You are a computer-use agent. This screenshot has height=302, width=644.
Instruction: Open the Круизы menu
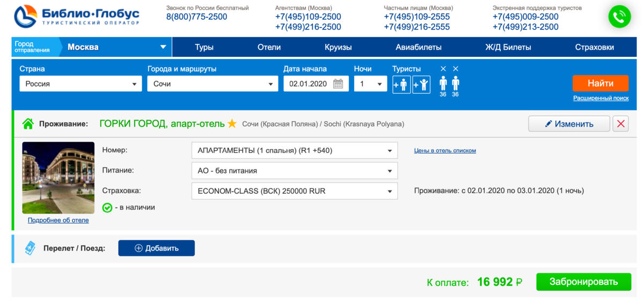tap(338, 47)
